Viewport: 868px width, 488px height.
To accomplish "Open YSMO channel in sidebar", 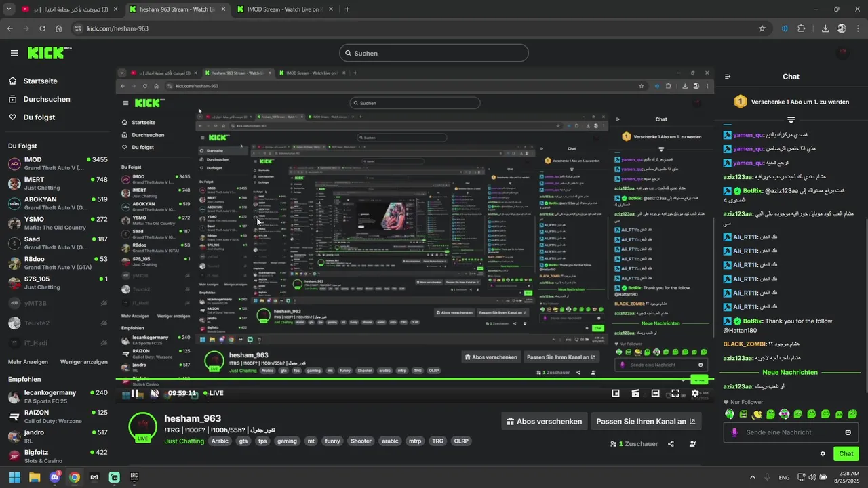I will point(58,223).
